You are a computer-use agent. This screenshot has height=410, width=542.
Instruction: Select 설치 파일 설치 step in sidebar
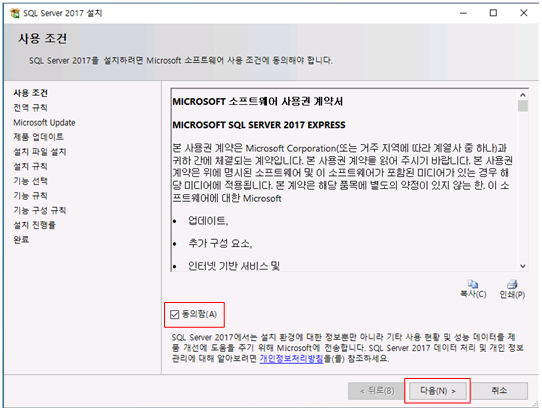[39, 152]
